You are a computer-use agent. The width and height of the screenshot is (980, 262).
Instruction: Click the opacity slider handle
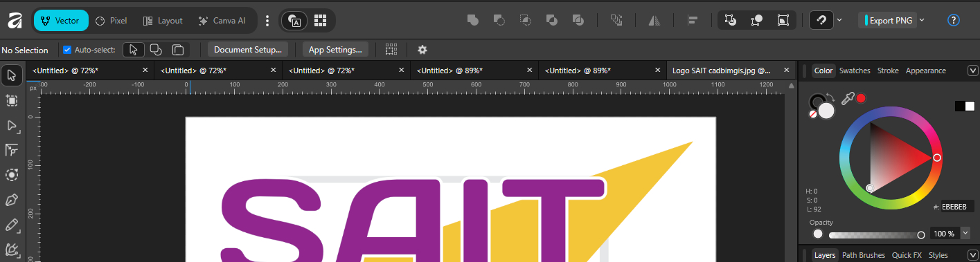921,234
